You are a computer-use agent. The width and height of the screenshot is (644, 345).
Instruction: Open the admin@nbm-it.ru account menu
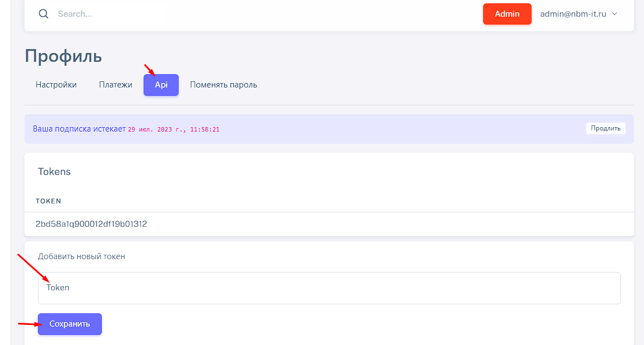[573, 14]
